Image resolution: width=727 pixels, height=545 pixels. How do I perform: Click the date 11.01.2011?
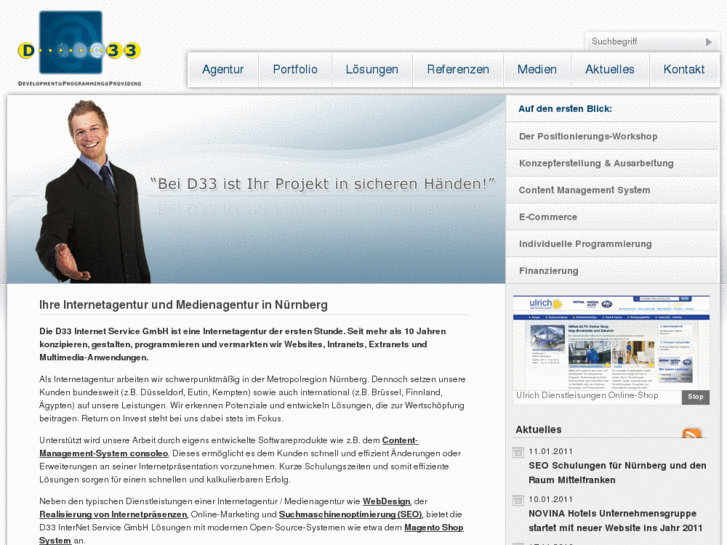551,452
